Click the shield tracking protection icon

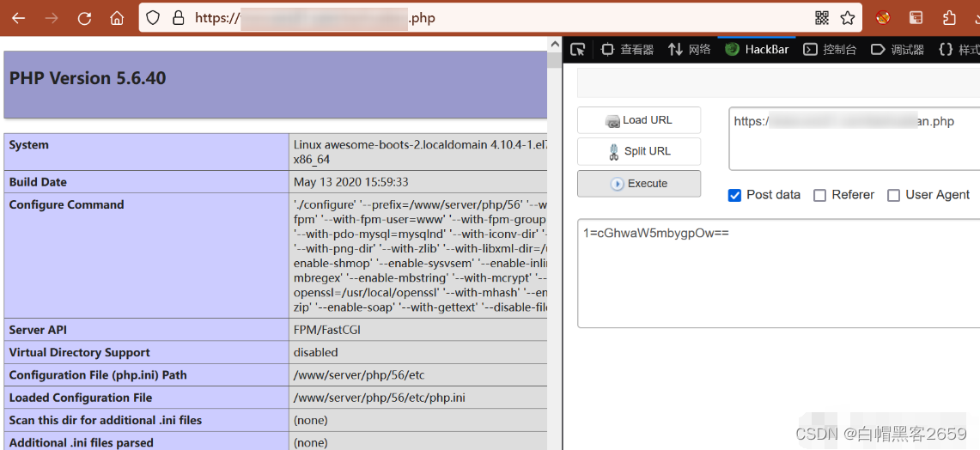tap(153, 17)
